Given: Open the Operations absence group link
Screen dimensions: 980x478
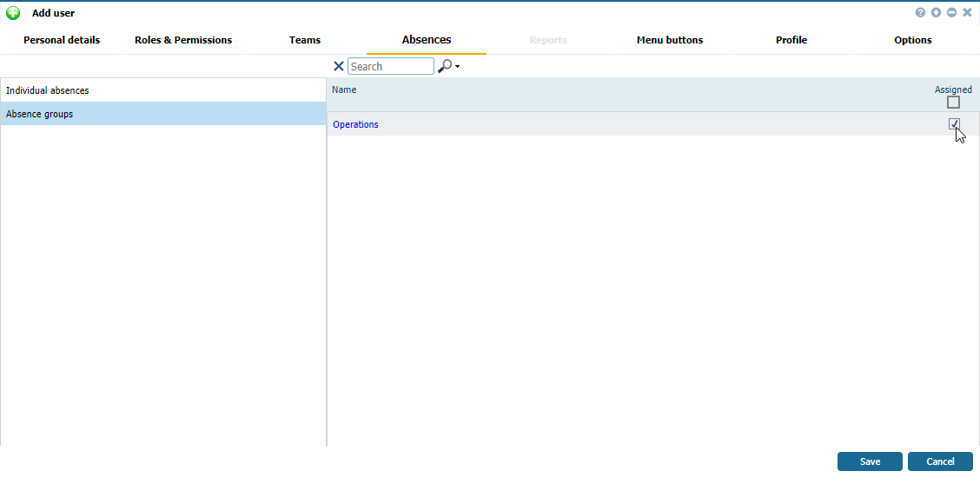Looking at the screenshot, I should 355,124.
